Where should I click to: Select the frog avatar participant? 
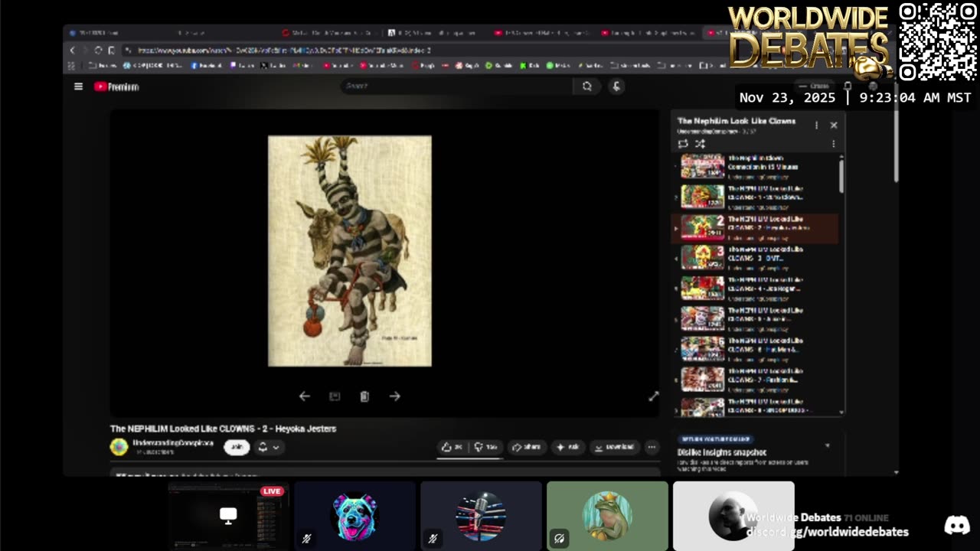pyautogui.click(x=607, y=516)
